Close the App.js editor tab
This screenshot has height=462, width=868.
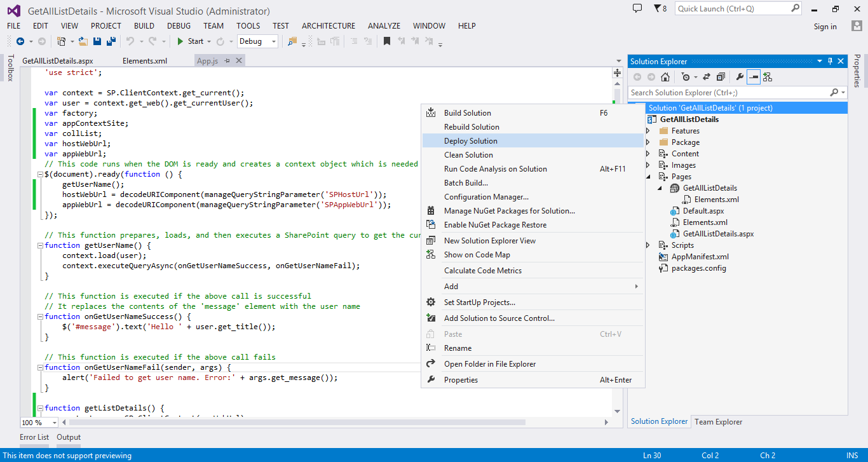coord(239,61)
